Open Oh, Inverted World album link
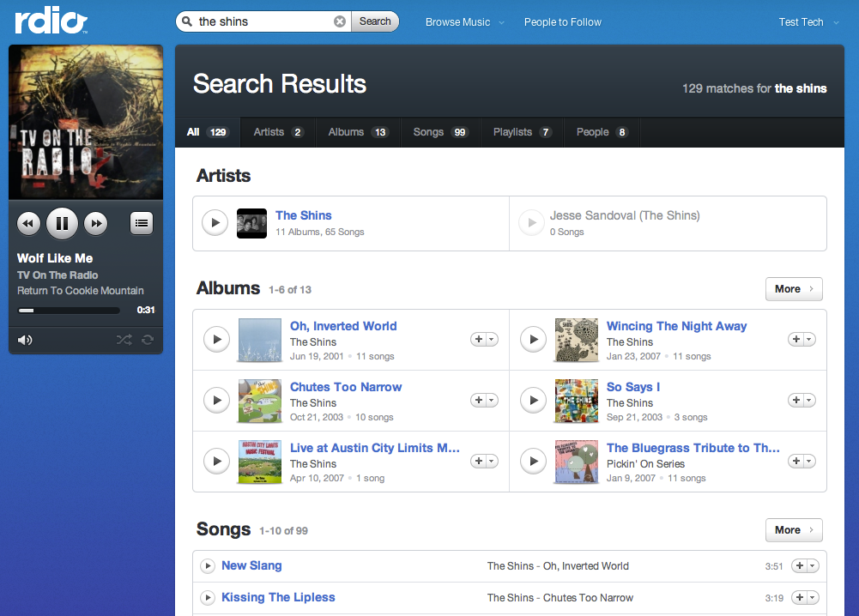859x616 pixels. coord(343,326)
